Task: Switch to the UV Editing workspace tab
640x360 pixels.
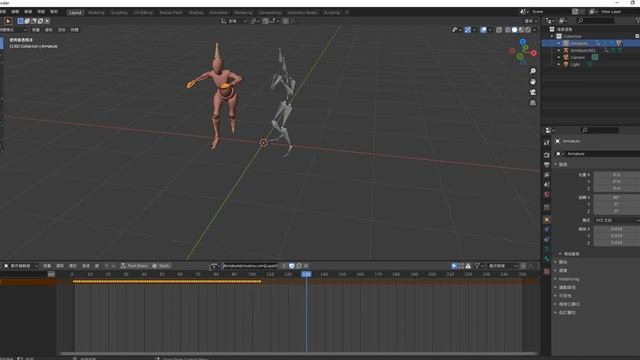Action: pos(143,13)
